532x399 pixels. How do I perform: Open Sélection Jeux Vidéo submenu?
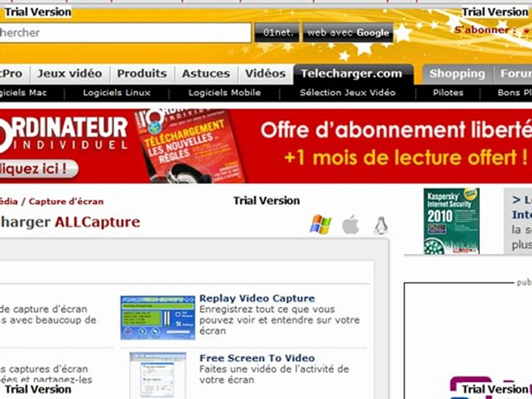click(x=348, y=93)
